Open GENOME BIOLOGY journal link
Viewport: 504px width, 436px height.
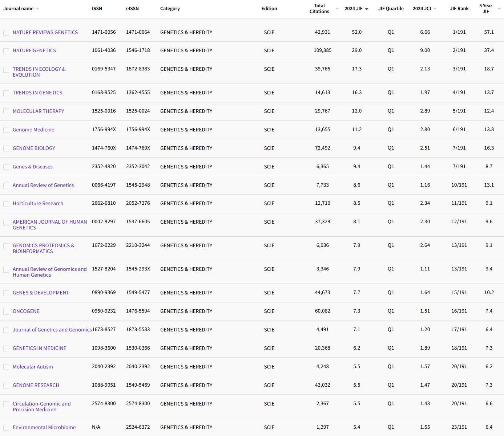point(34,148)
